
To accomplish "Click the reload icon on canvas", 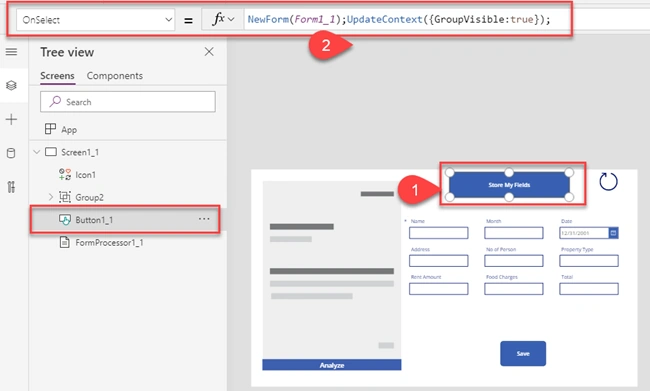I will [609, 182].
